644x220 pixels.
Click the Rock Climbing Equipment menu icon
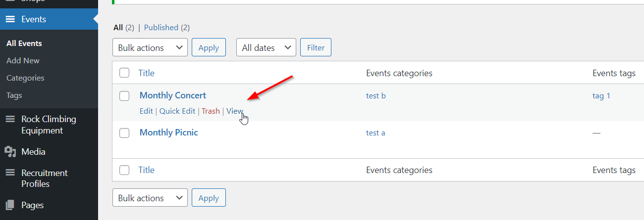10,119
